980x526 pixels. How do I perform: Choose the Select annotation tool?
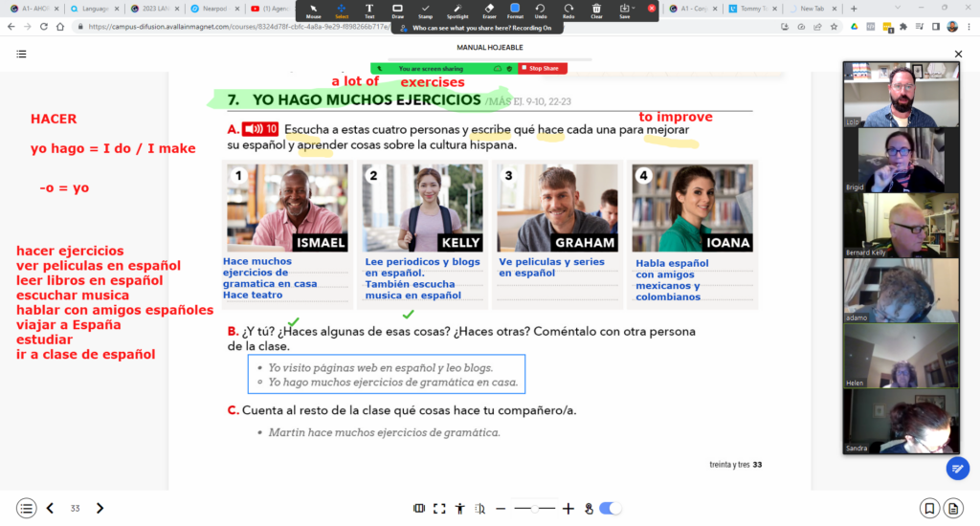pyautogui.click(x=342, y=11)
